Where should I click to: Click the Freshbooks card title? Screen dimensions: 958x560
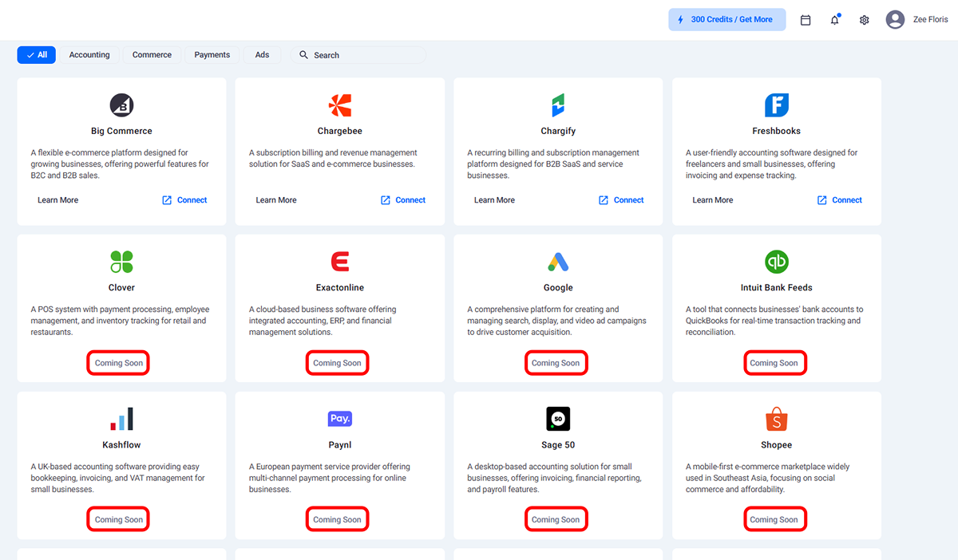777,131
